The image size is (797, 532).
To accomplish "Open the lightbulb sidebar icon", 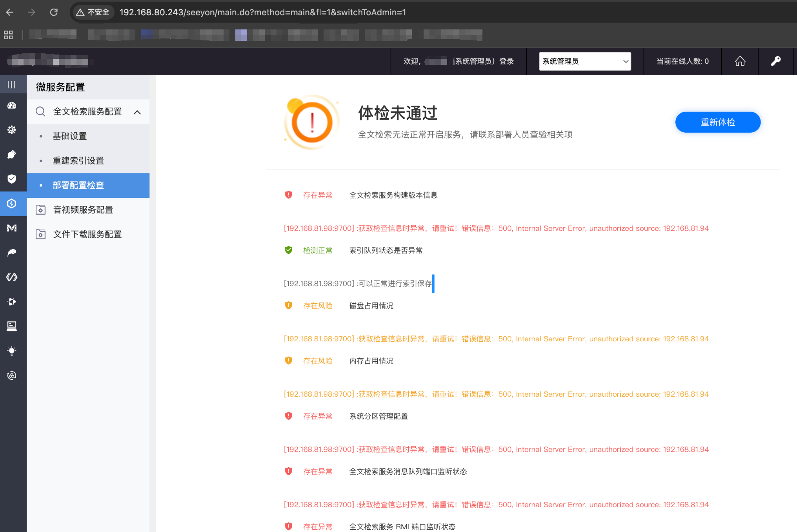I will pyautogui.click(x=12, y=351).
